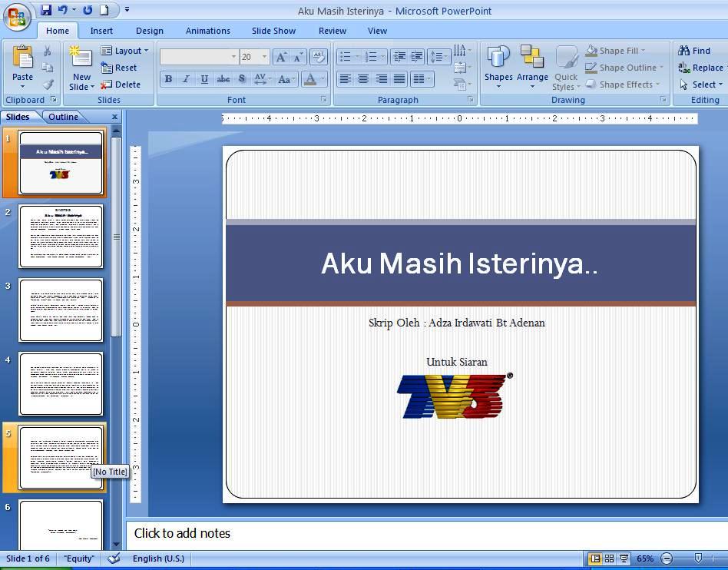The height and width of the screenshot is (570, 728).
Task: Open Shape Outline options
Action: point(624,68)
